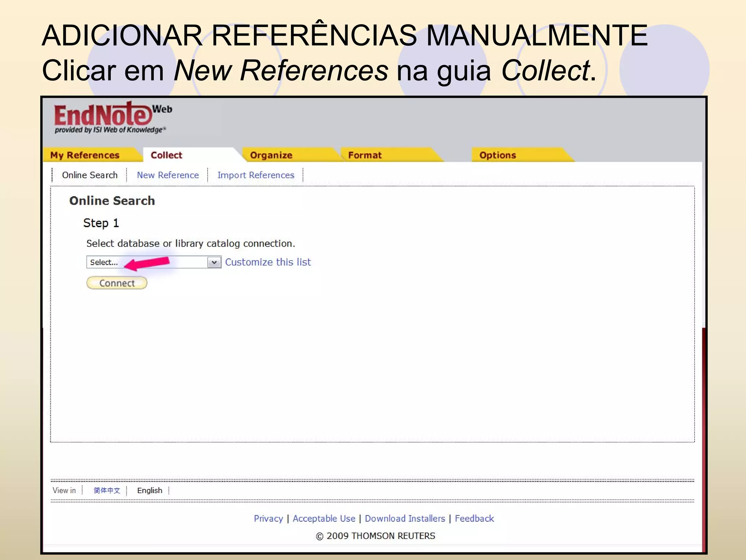Click the New Reference link
Image resolution: width=746 pixels, height=560 pixels.
(168, 175)
